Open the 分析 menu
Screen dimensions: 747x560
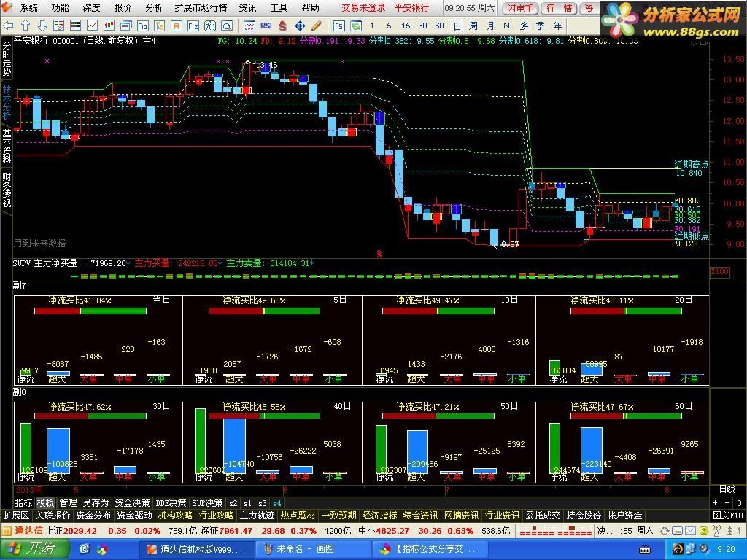click(154, 7)
